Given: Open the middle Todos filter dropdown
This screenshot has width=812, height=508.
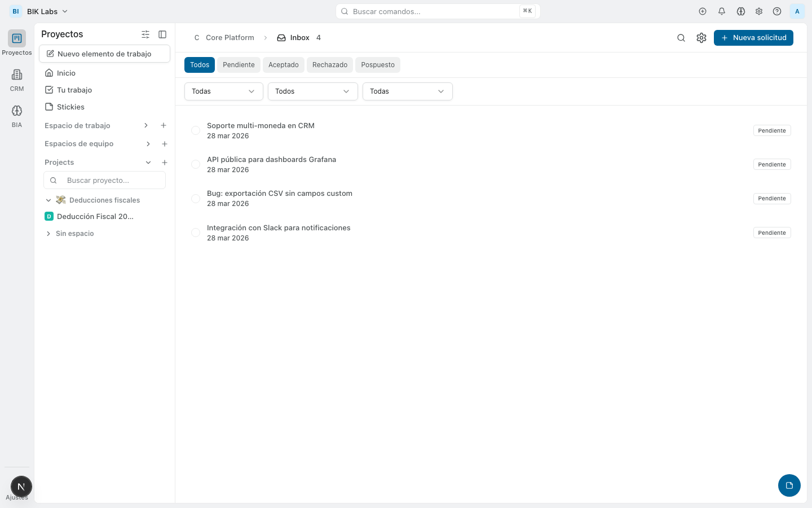Looking at the screenshot, I should (312, 91).
